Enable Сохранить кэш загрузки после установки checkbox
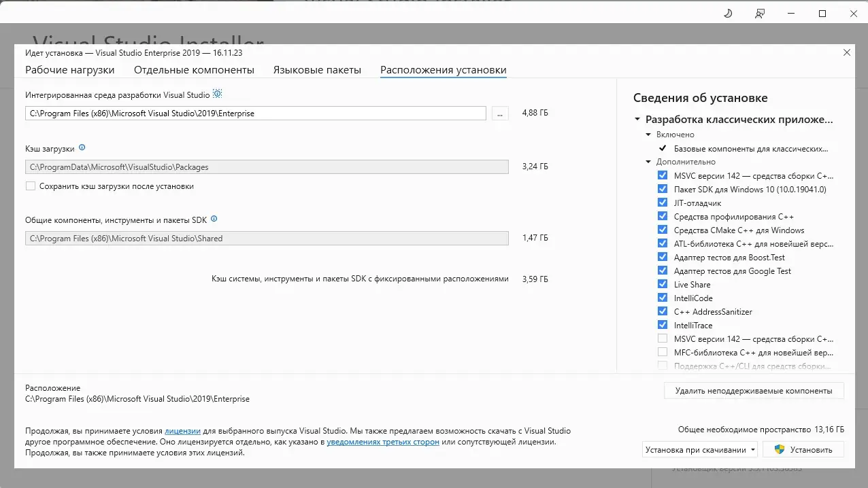868x488 pixels. click(x=31, y=186)
